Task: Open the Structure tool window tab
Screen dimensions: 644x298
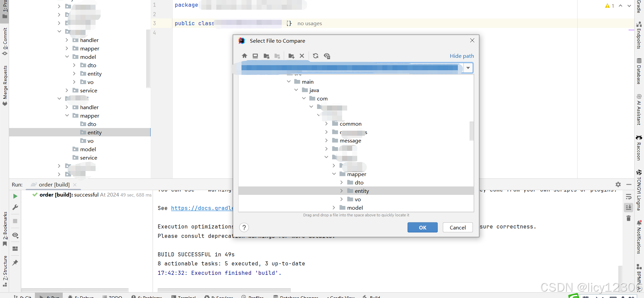Action: click(x=5, y=271)
